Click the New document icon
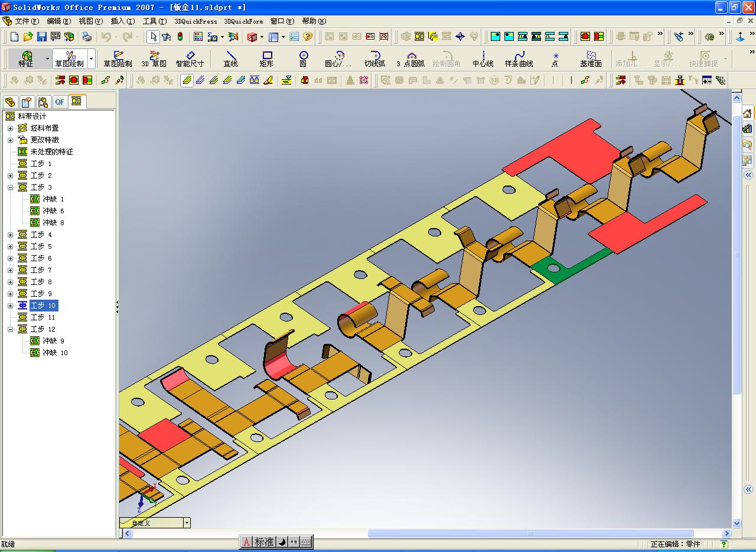The height and width of the screenshot is (552, 756). 15,37
